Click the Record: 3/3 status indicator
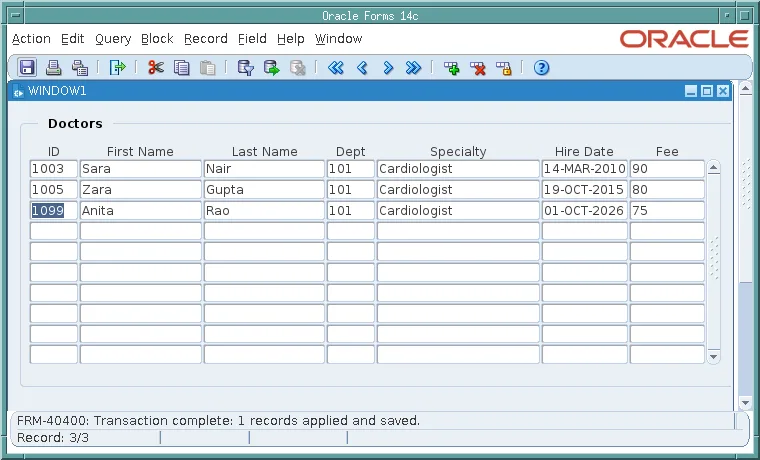The image size is (760, 460). [53, 438]
